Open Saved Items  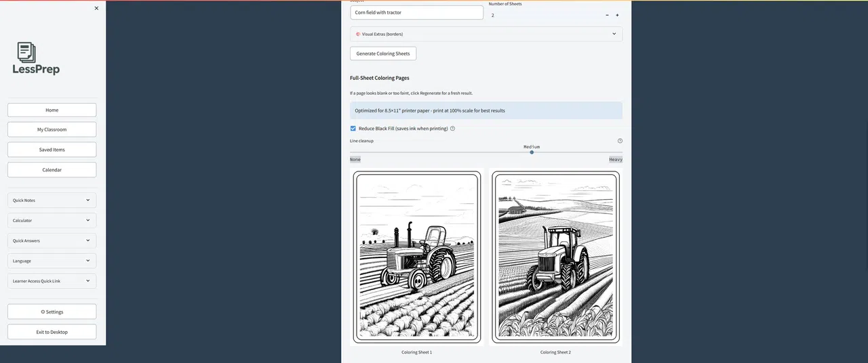click(52, 150)
